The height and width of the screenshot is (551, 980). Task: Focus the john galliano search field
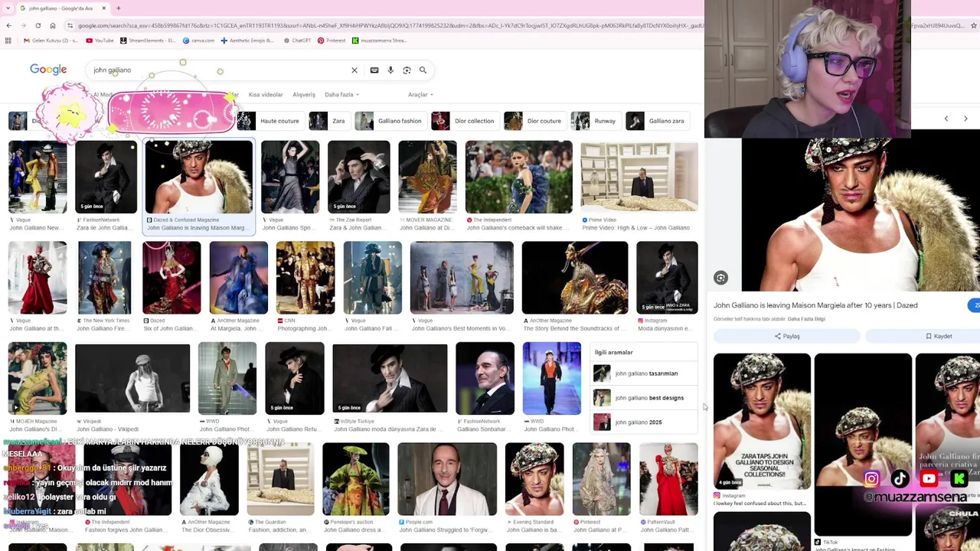point(218,70)
